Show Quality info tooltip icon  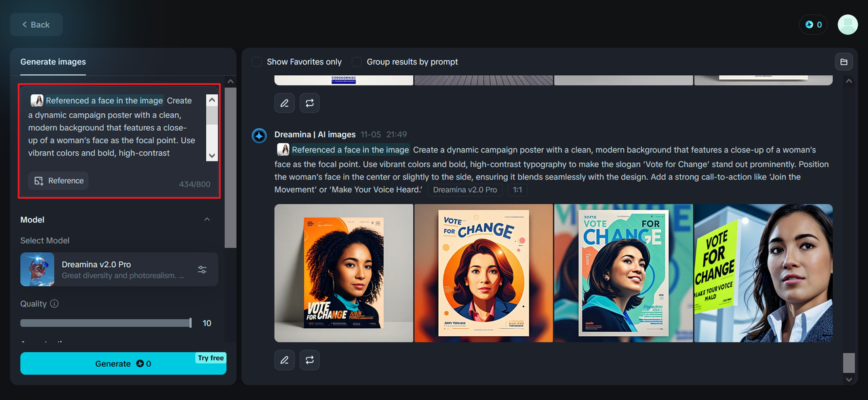[54, 304]
